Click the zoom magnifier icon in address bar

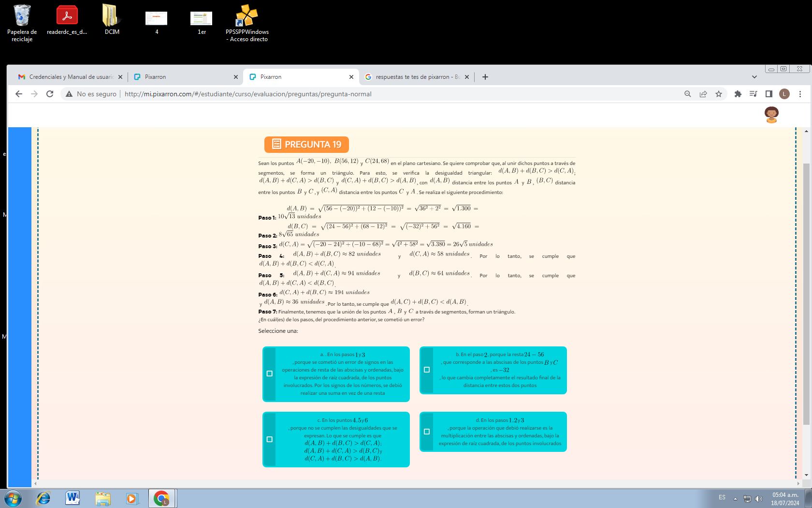click(x=687, y=94)
